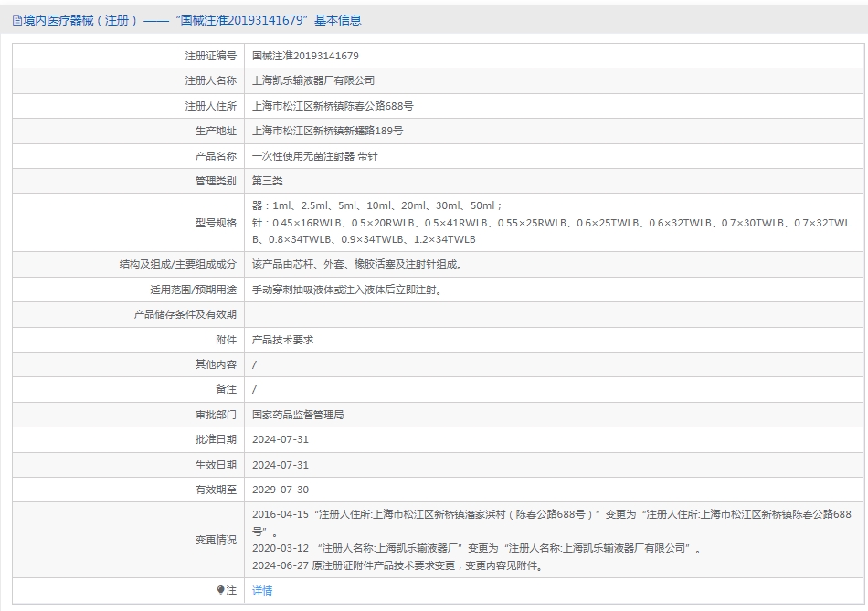The image size is (868, 611).
Task: Click the 结构及组成/主要组成成分 label
Action: coord(177,264)
